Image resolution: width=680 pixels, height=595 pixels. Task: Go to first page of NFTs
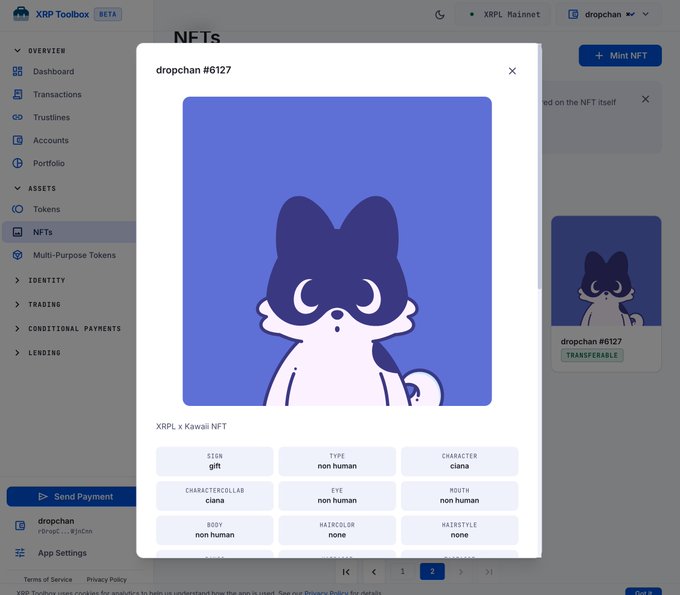[x=346, y=572]
